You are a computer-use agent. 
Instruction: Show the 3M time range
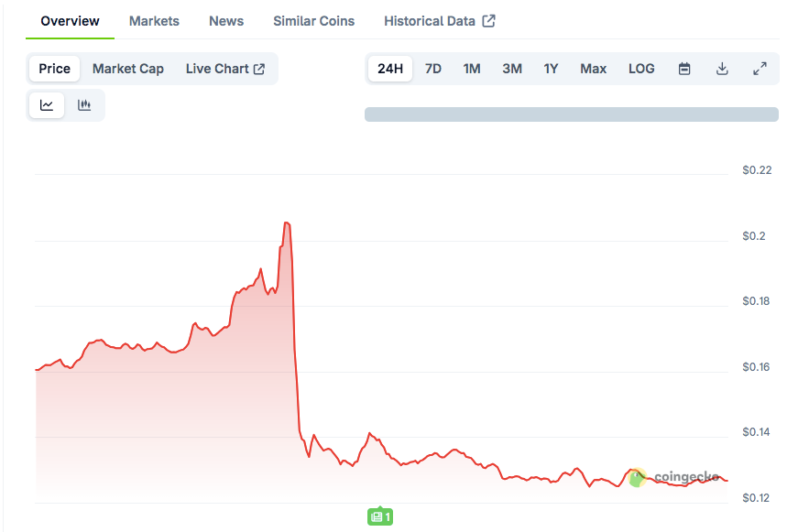tap(512, 69)
